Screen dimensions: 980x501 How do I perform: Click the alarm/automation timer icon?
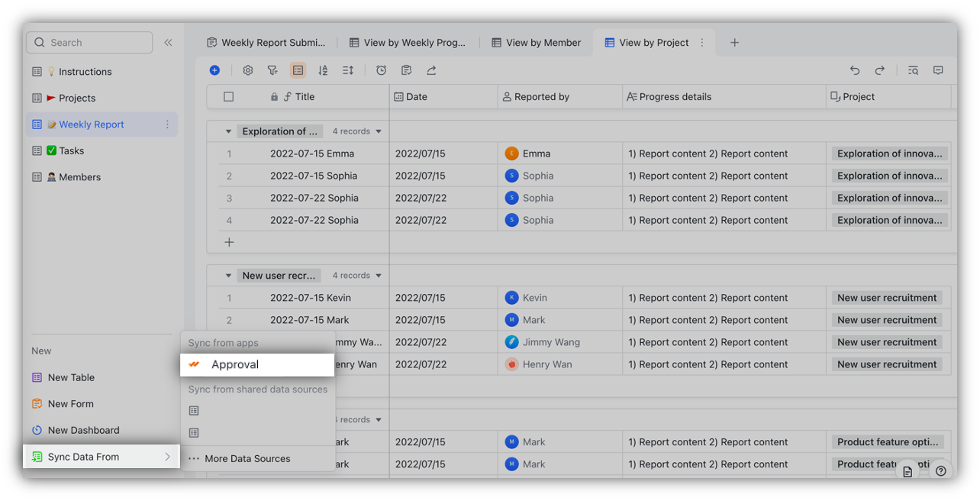coord(381,69)
